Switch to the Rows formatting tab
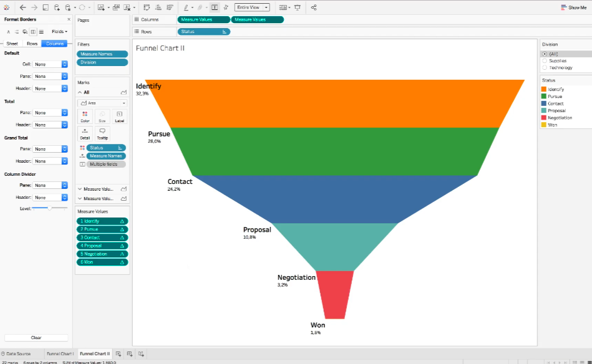Image resolution: width=592 pixels, height=364 pixels. (32, 44)
